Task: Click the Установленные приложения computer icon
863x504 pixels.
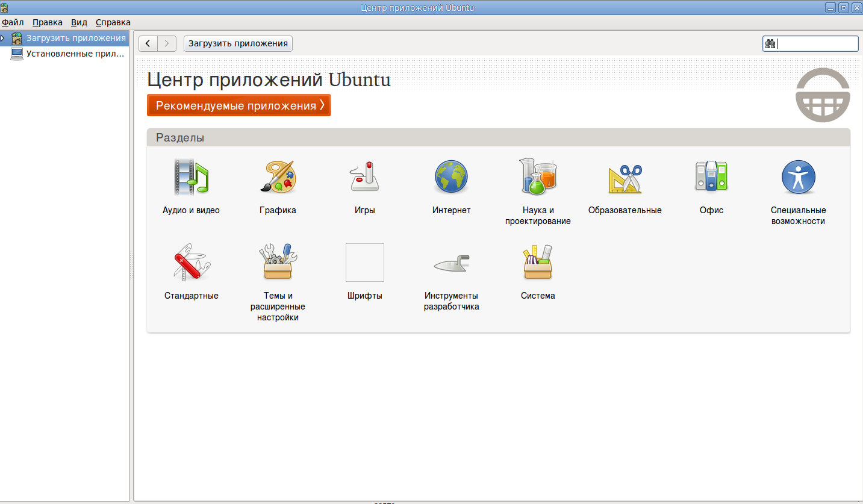Action: tap(17, 54)
